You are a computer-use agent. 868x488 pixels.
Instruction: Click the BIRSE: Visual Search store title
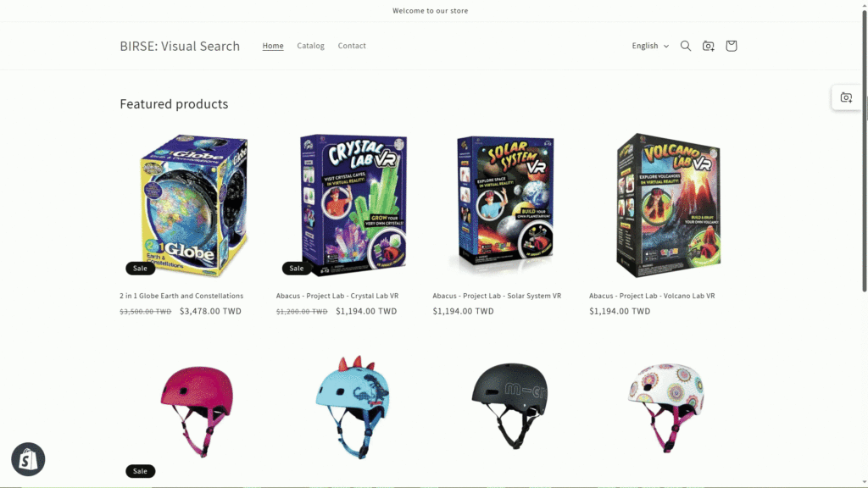click(x=180, y=46)
